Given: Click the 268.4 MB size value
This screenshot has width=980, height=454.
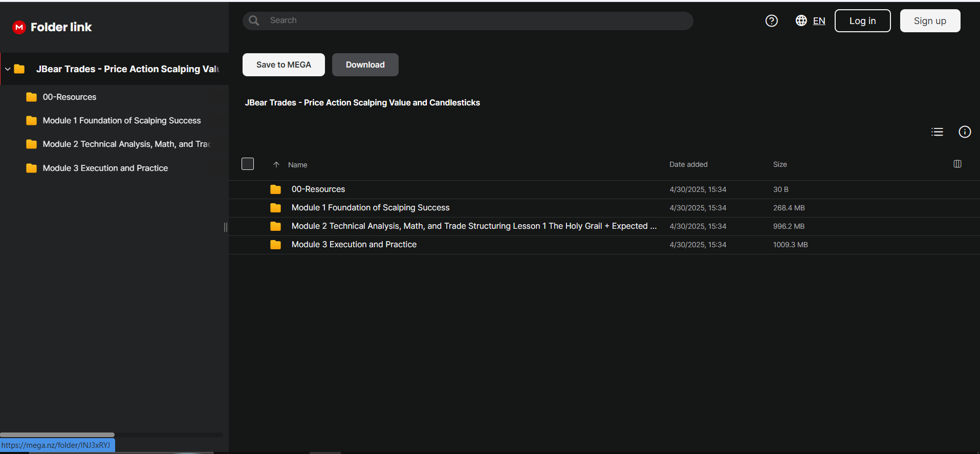Looking at the screenshot, I should (x=789, y=208).
